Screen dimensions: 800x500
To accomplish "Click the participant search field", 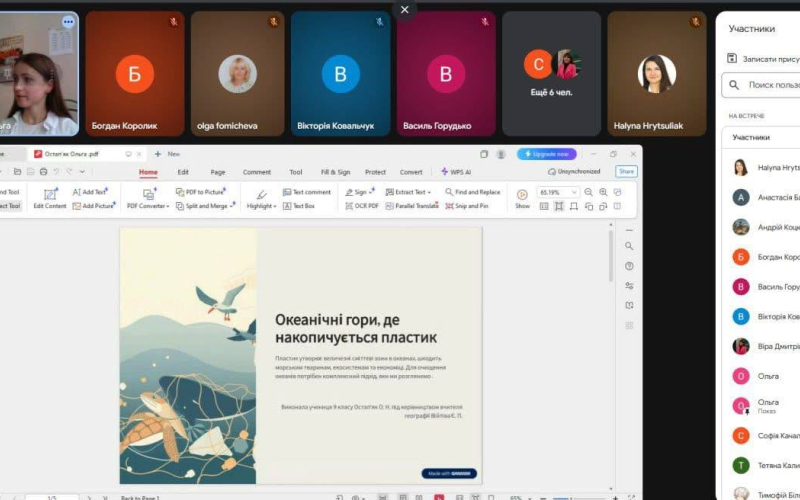I will pyautogui.click(x=770, y=86).
